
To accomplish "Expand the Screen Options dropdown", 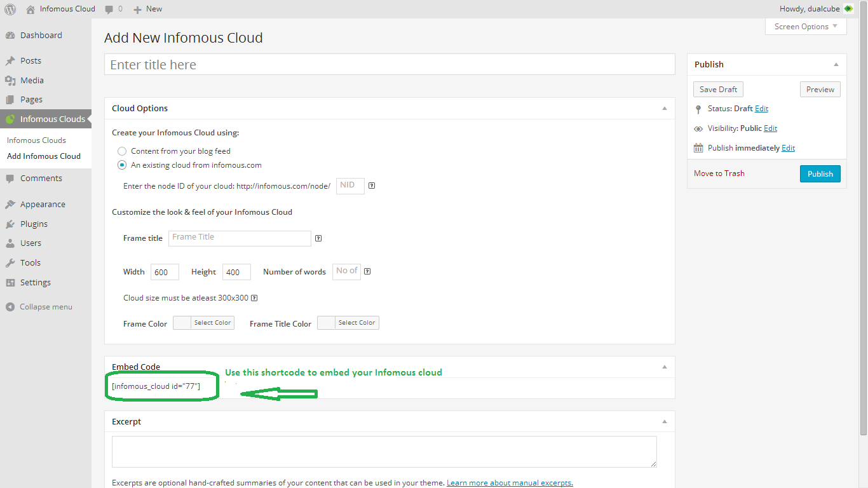I will point(806,27).
